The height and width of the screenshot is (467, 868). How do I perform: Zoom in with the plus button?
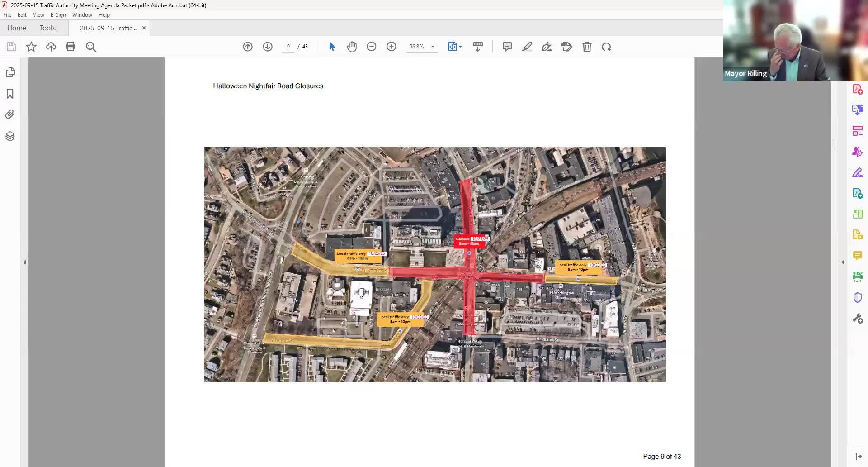[392, 47]
